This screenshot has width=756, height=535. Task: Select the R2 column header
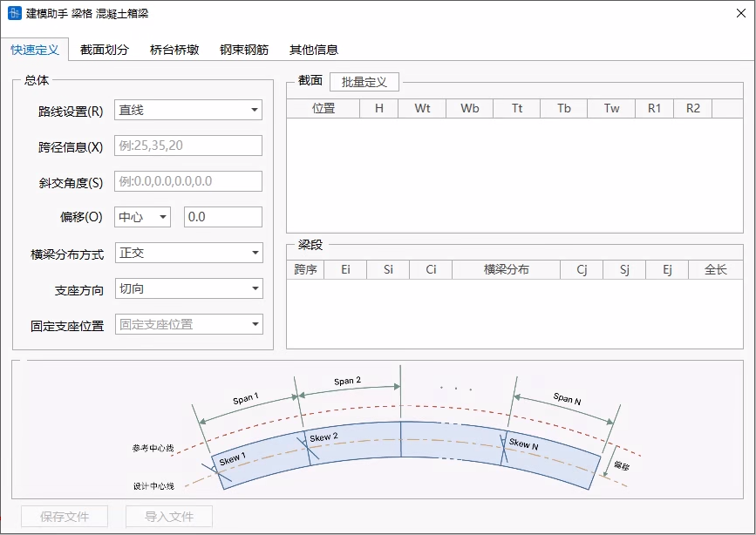693,108
